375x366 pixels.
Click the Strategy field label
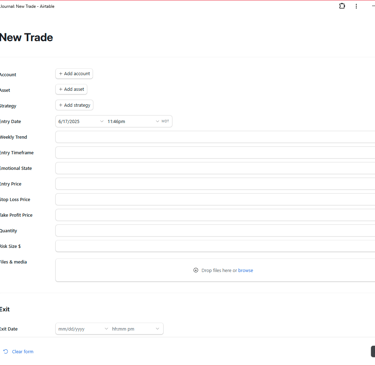[8, 106]
